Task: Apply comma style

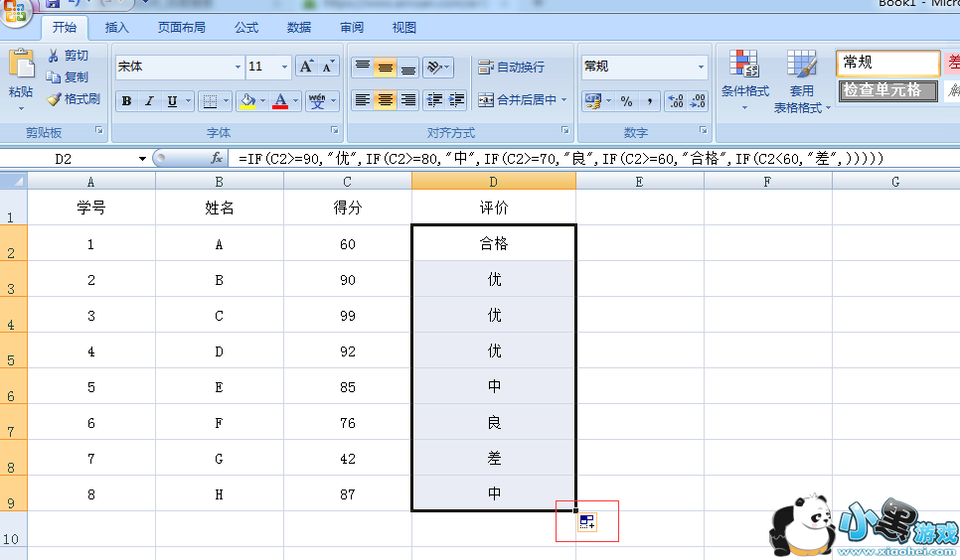Action: point(649,101)
